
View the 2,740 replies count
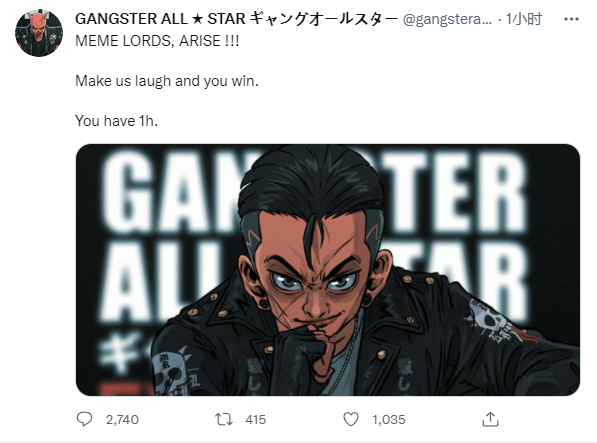pos(122,420)
